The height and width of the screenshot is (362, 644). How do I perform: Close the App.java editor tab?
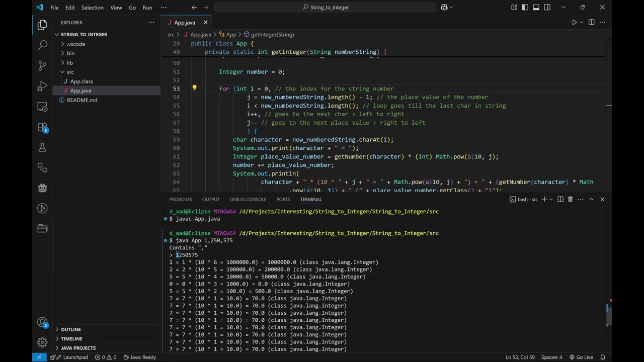205,23
